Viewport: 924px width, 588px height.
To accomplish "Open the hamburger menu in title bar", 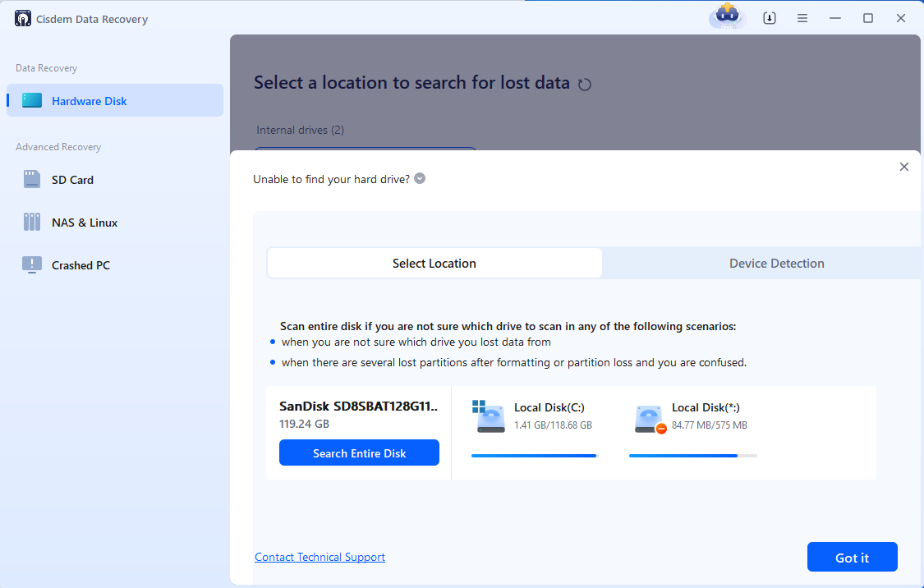I will 802,18.
